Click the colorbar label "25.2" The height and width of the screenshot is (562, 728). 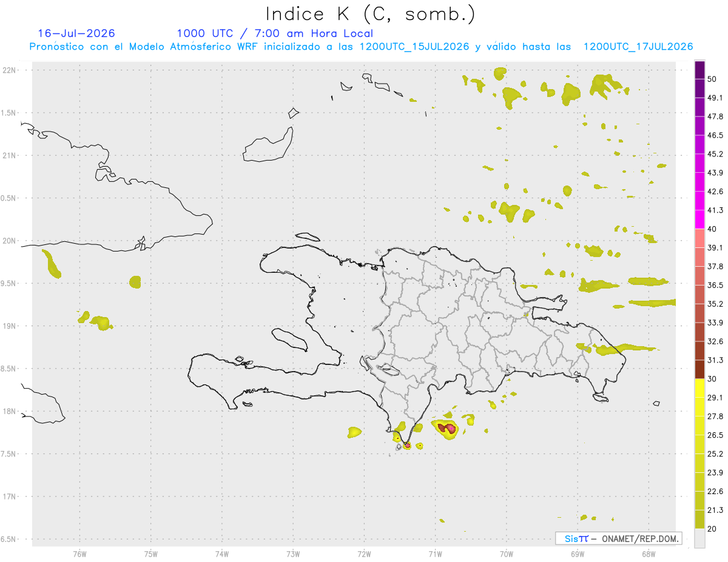point(715,454)
